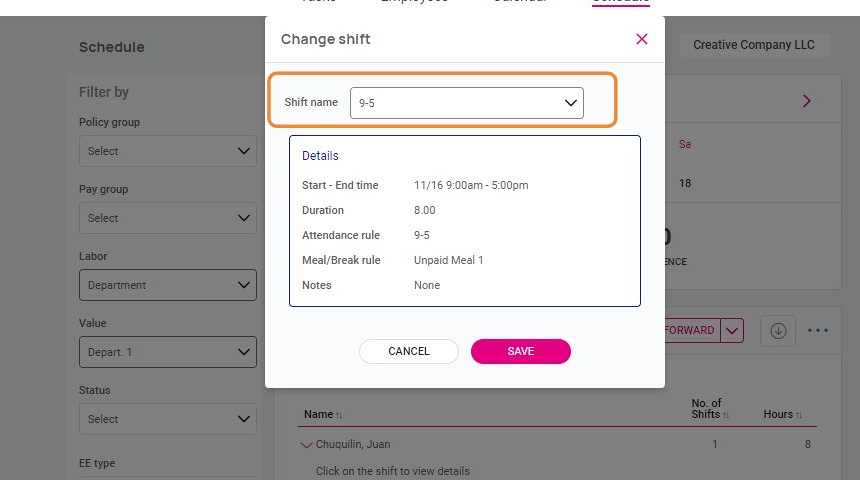Open the Labor Department dropdown
Image resolution: width=860 pixels, height=480 pixels.
(167, 285)
